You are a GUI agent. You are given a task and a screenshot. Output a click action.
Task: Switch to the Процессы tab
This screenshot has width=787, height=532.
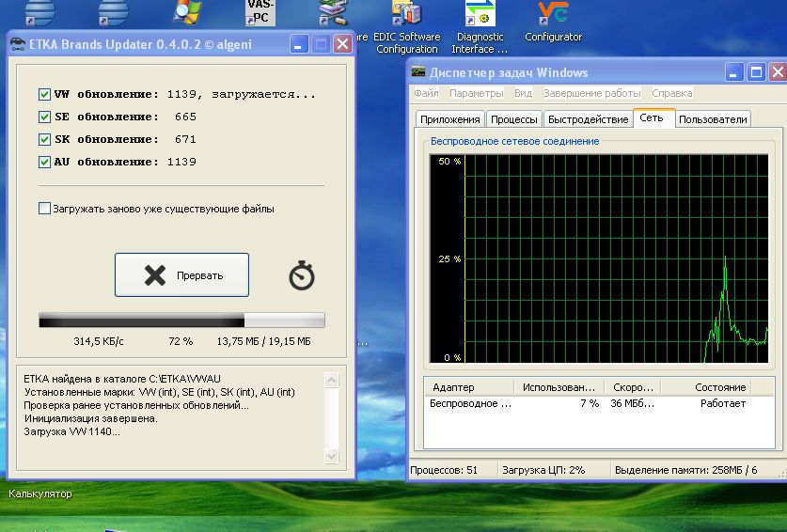(514, 119)
